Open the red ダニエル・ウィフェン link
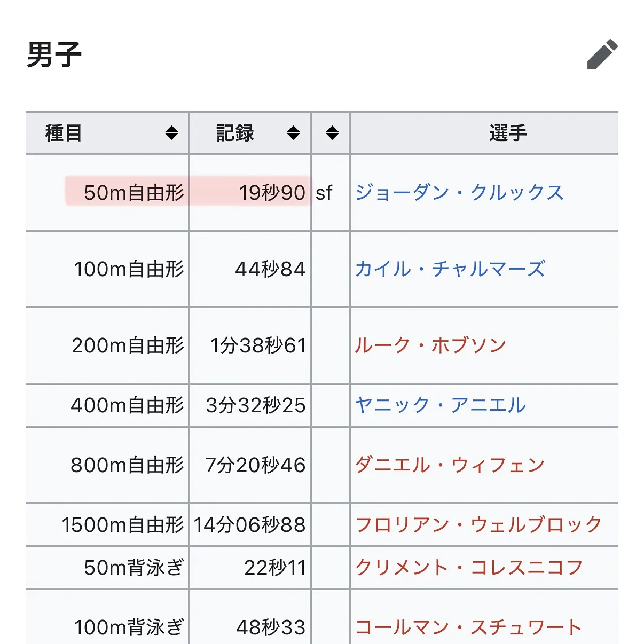 [x=450, y=465]
